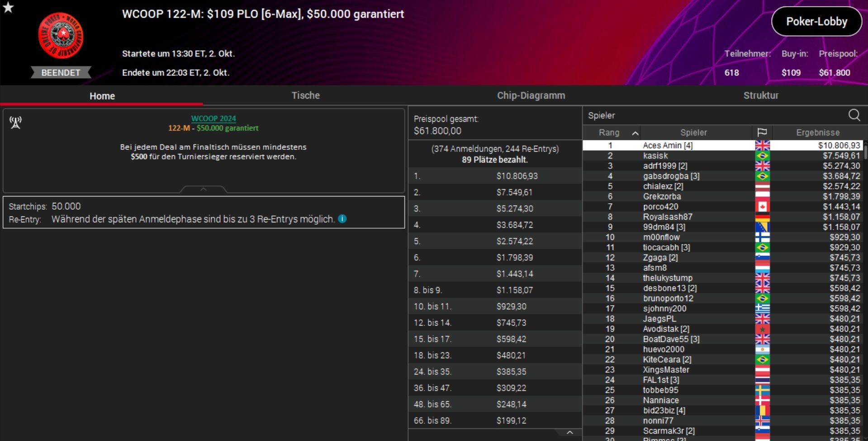Sort players by country flag column
The width and height of the screenshot is (868, 441).
[762, 132]
